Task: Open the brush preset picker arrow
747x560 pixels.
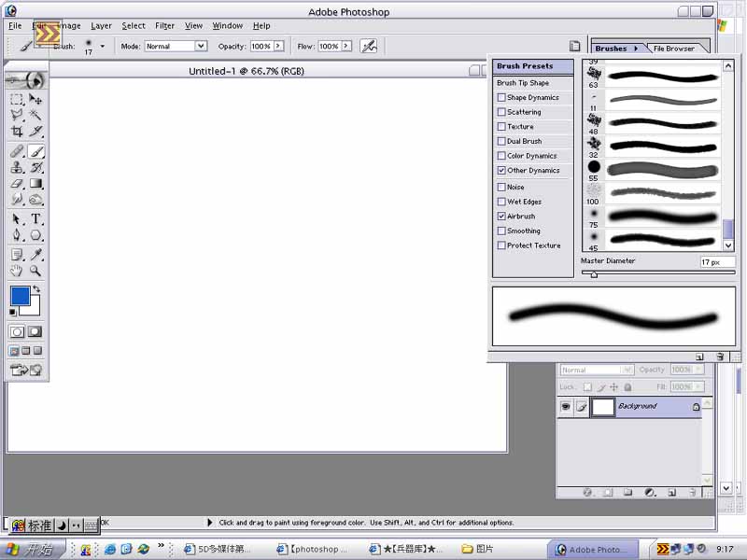Action: click(103, 46)
